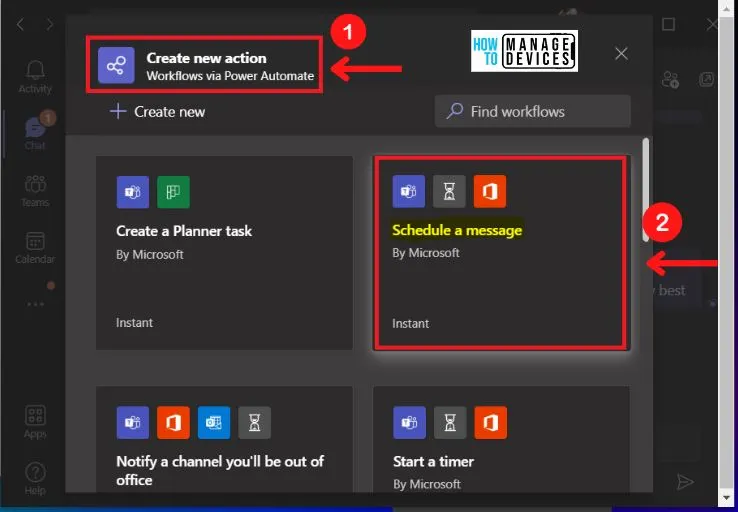Close the Create new action dialog

pos(621,54)
